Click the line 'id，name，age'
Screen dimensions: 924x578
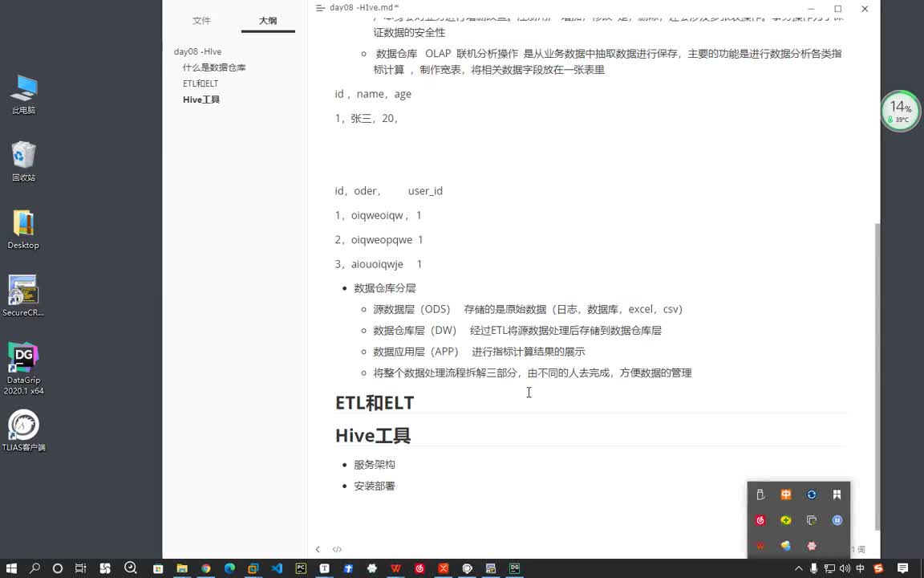pyautogui.click(x=373, y=94)
